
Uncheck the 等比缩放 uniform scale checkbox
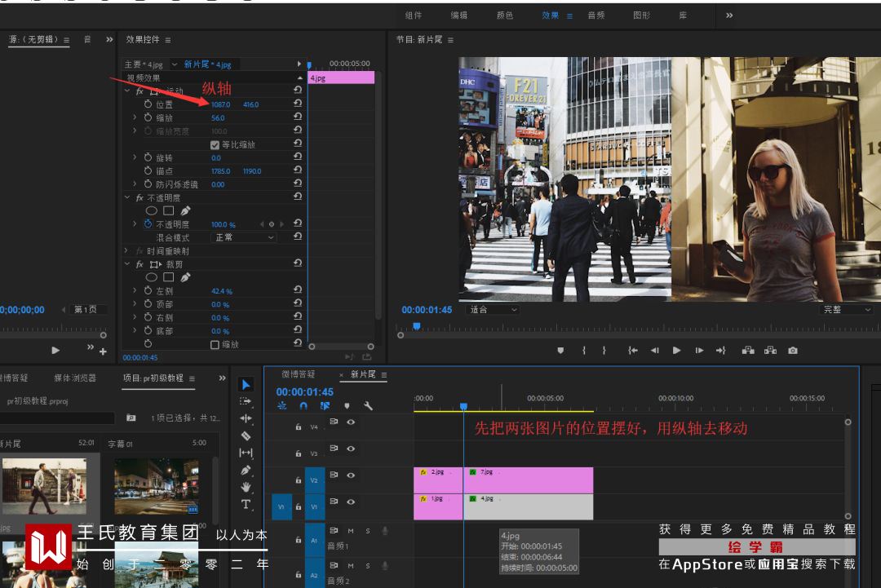(x=215, y=145)
